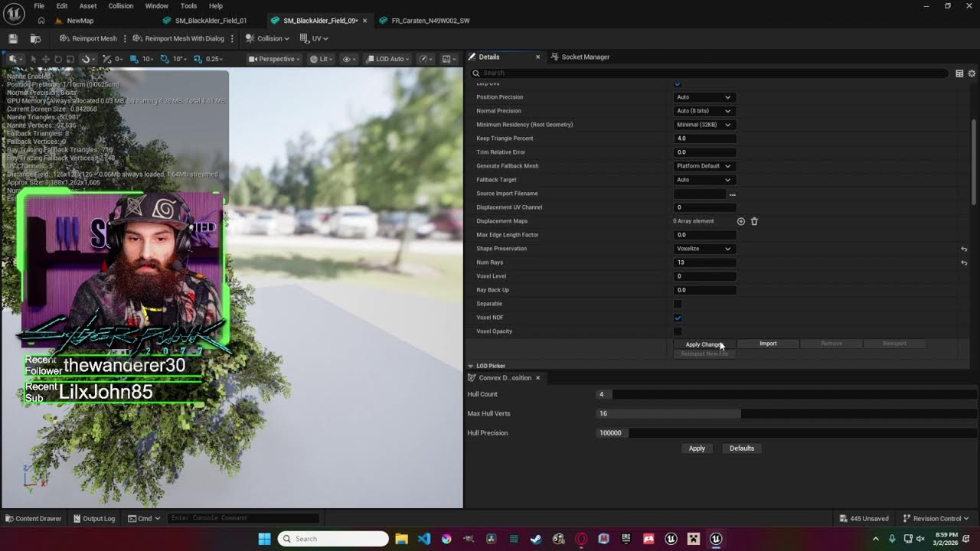
Task: Select the Rotate gizmo tool
Action: point(57,59)
